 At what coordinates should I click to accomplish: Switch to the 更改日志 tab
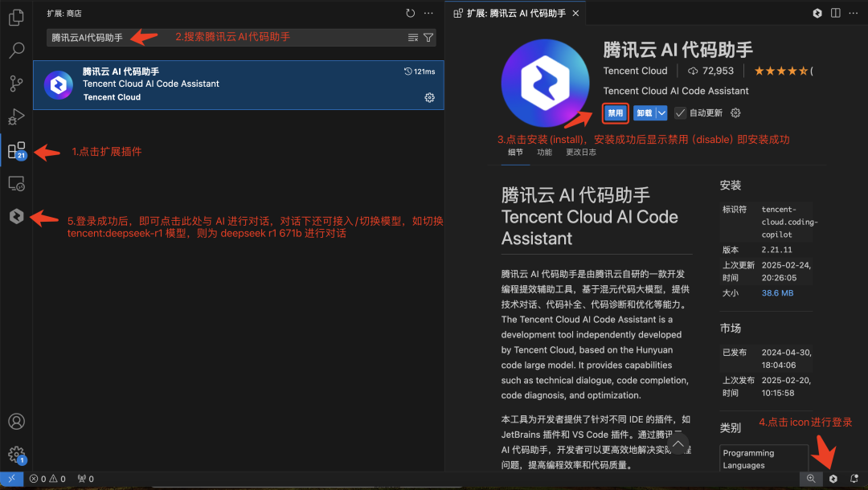point(581,153)
